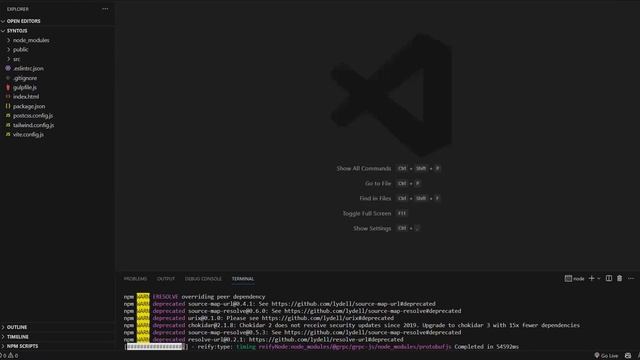
Task: Switch to the Problems tab
Action: pos(136,279)
